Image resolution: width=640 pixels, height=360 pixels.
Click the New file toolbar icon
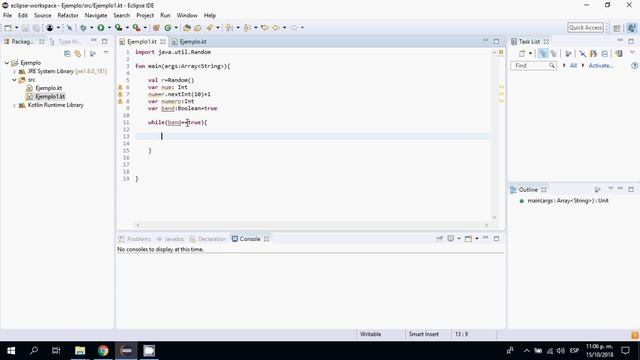[x=8, y=28]
